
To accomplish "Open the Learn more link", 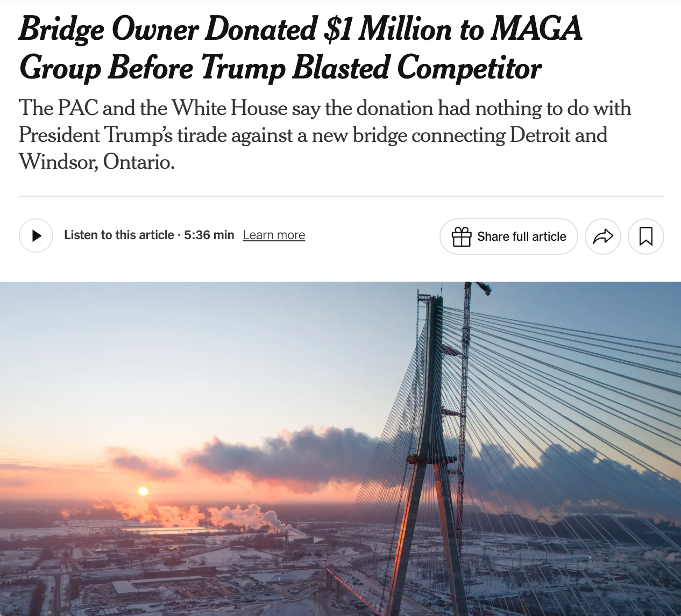I will tap(274, 235).
